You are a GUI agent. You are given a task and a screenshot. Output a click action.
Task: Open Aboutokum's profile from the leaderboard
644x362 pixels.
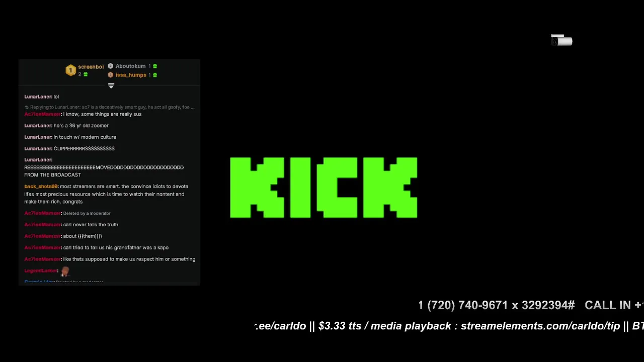(130, 66)
